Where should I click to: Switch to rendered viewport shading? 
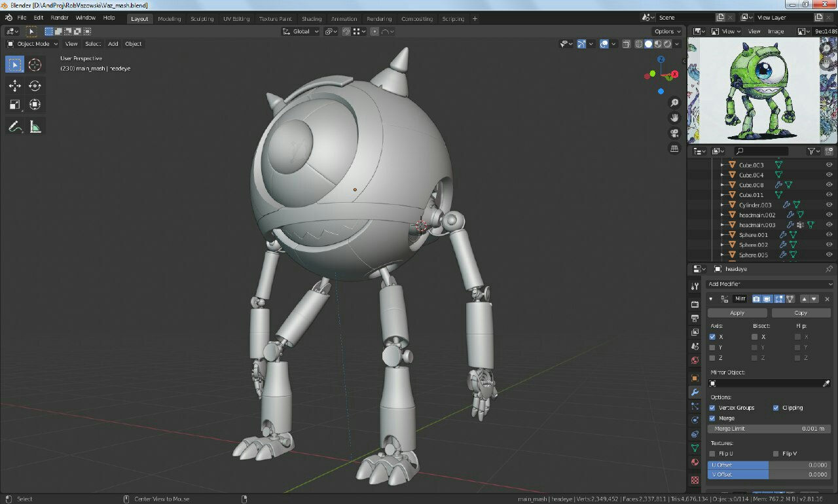tap(667, 44)
